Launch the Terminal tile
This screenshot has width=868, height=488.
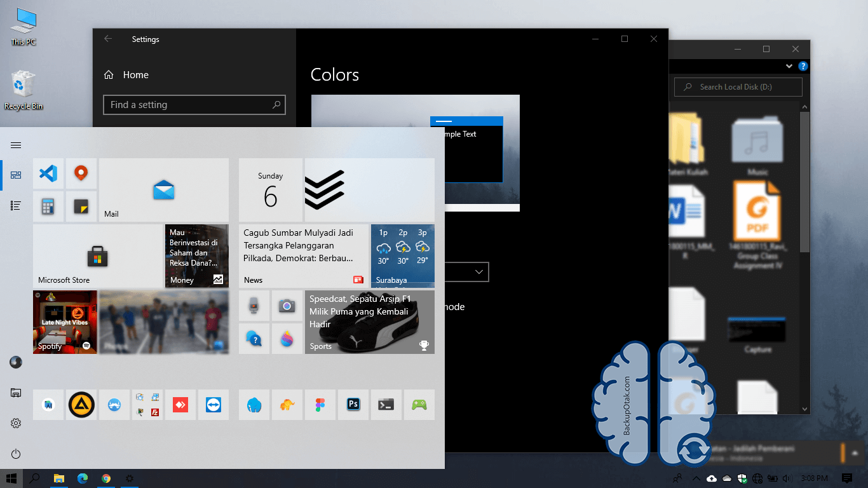pos(386,405)
